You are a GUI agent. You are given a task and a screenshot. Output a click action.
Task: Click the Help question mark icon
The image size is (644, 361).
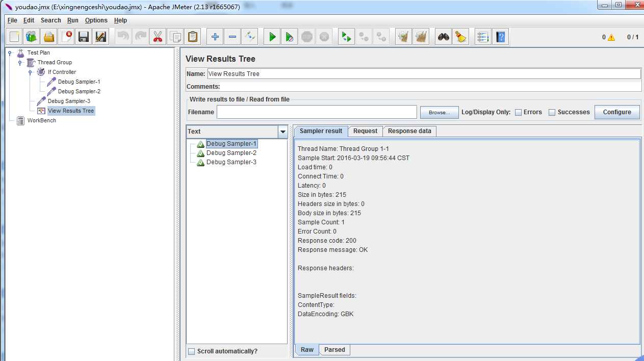[x=501, y=37]
